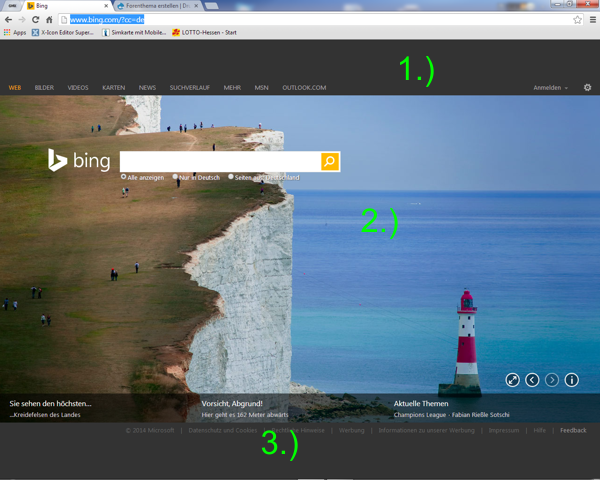Open image info icon

(x=572, y=380)
